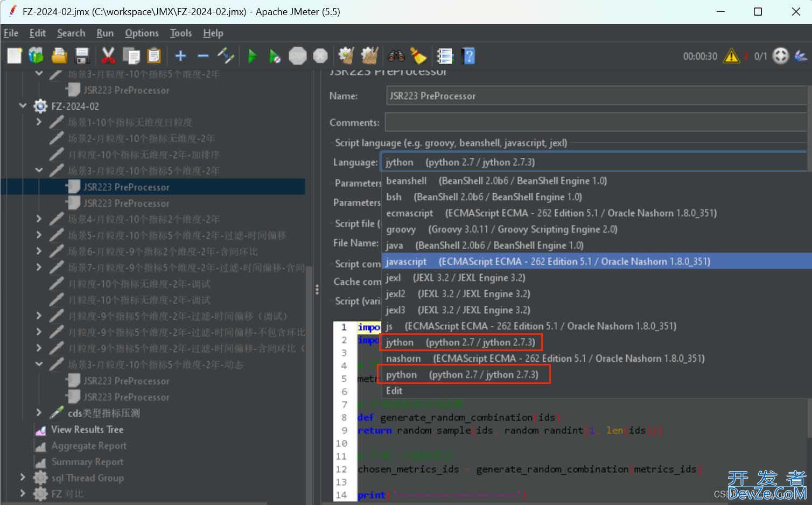Screen dimensions: 812x505
Task: Start the test with no pauses icon
Action: click(275, 55)
